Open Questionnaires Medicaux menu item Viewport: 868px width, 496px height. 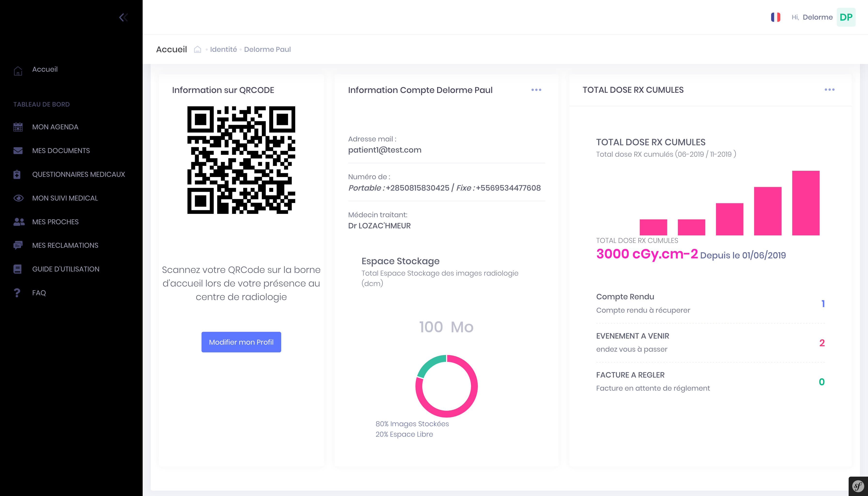pyautogui.click(x=78, y=174)
